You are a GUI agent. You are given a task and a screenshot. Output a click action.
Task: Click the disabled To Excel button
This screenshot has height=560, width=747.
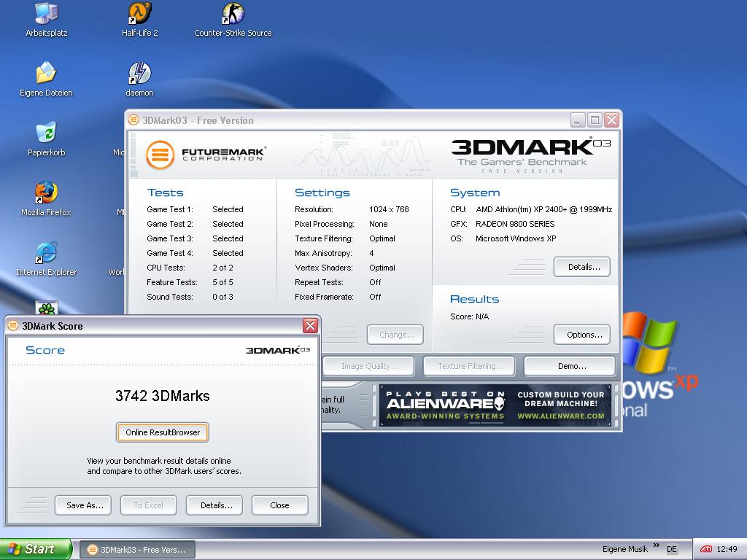[x=149, y=505]
